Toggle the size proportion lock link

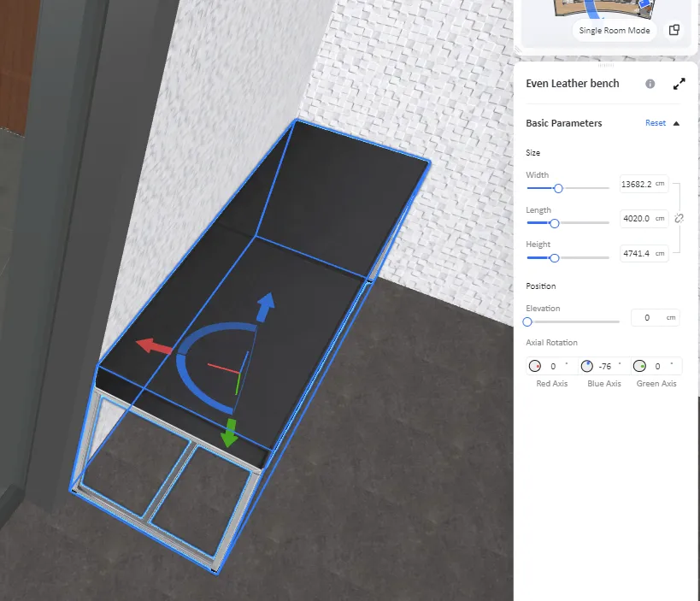(x=679, y=219)
